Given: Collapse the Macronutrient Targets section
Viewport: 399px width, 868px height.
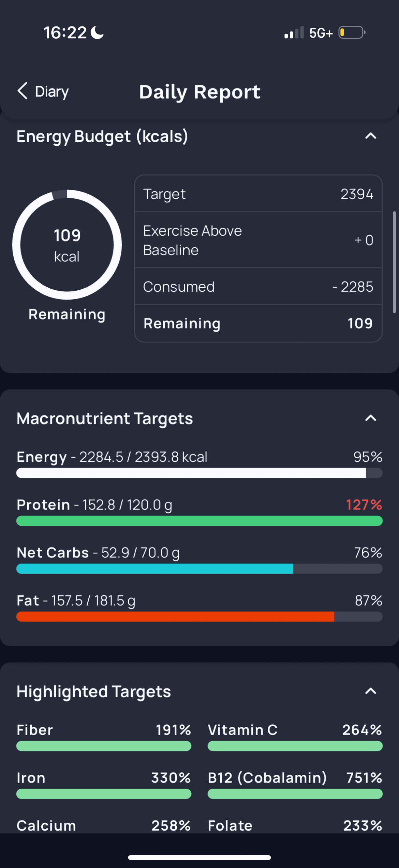Looking at the screenshot, I should [x=371, y=418].
